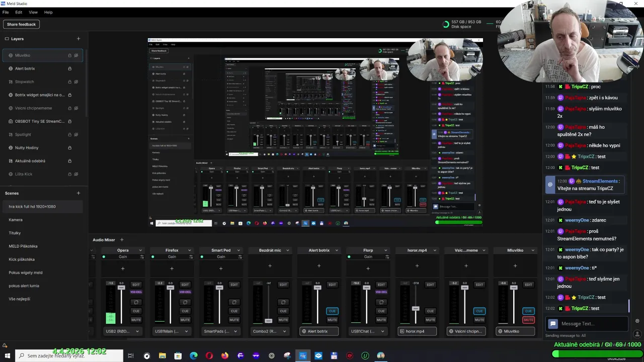Click the Bezdrát mic volume fader handle

tap(268, 320)
